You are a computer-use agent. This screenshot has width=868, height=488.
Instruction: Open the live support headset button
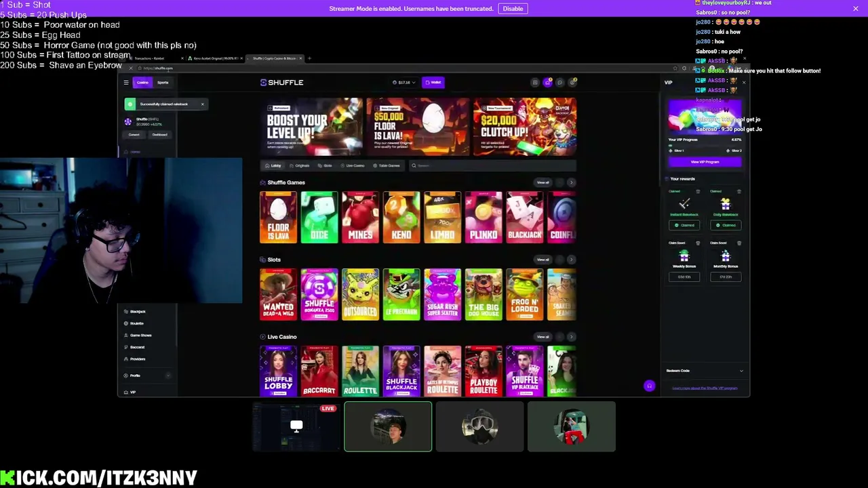coord(649,386)
